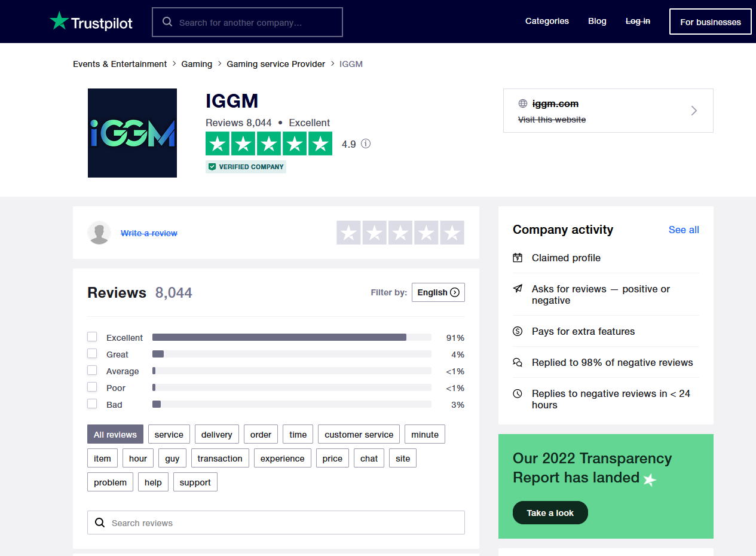Viewport: 756px width, 556px height.
Task: Go to the Gaming breadcrumb
Action: click(197, 64)
